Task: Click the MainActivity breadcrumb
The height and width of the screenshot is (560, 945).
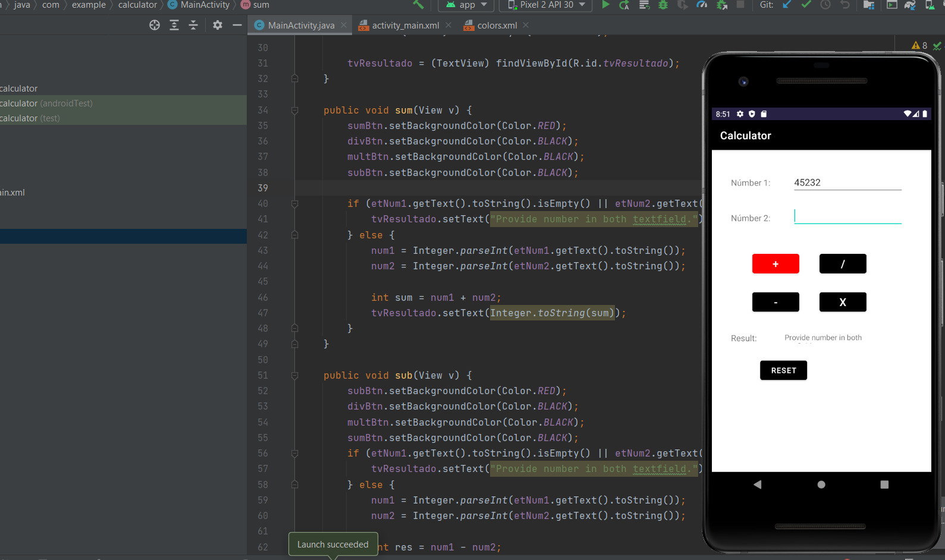Action: click(x=199, y=5)
